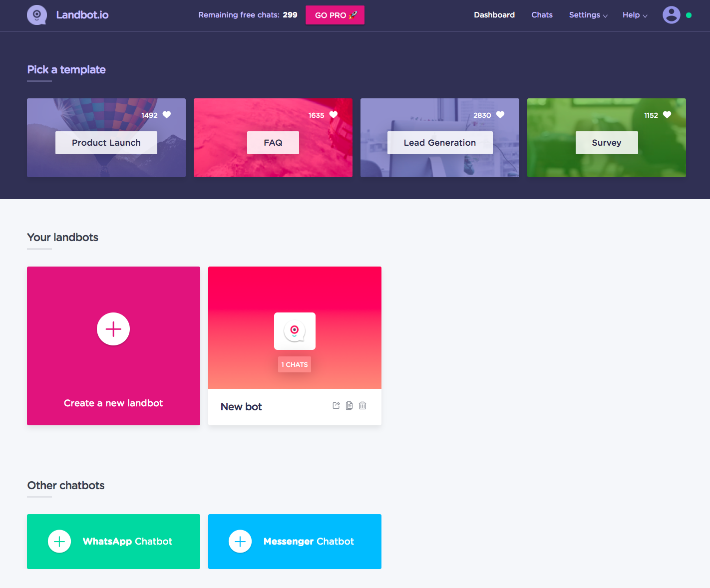Click the green online status dot
The image size is (710, 588).
tap(689, 15)
